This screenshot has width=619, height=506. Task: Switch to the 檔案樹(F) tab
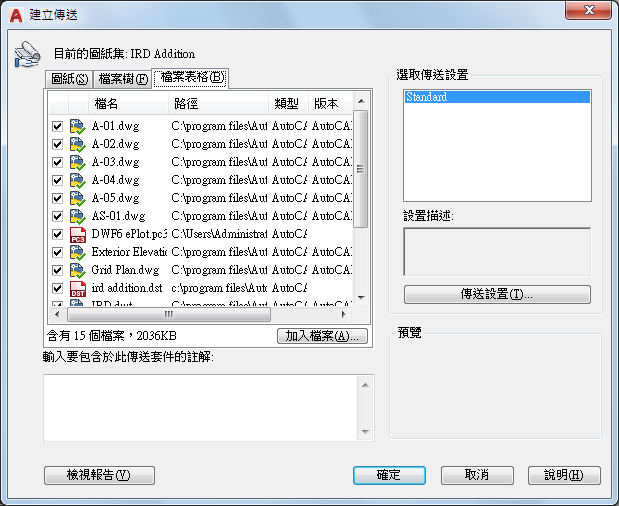point(123,79)
